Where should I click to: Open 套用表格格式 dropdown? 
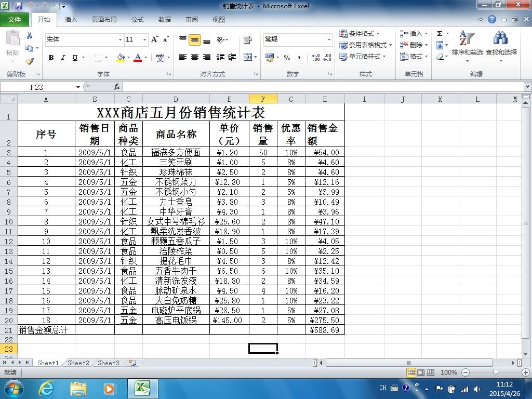[x=366, y=45]
